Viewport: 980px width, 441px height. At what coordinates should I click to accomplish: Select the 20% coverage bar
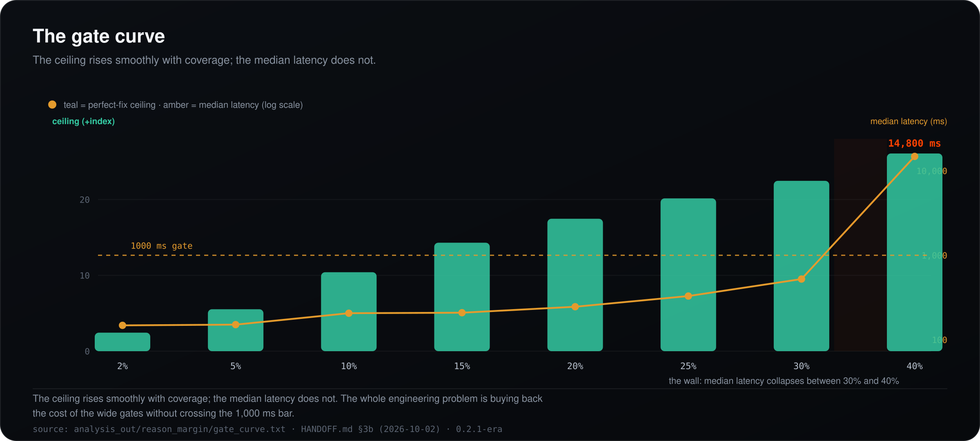(575, 285)
